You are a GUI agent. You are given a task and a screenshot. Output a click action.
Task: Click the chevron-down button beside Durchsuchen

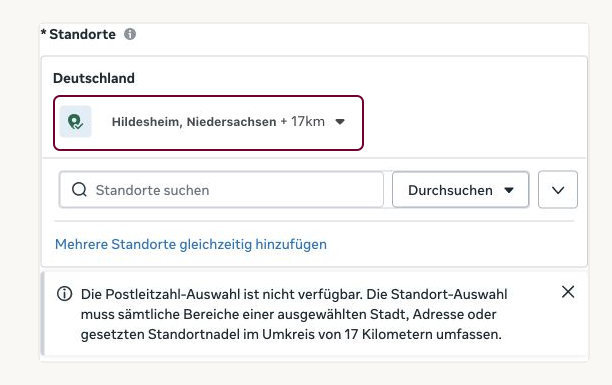tap(558, 190)
